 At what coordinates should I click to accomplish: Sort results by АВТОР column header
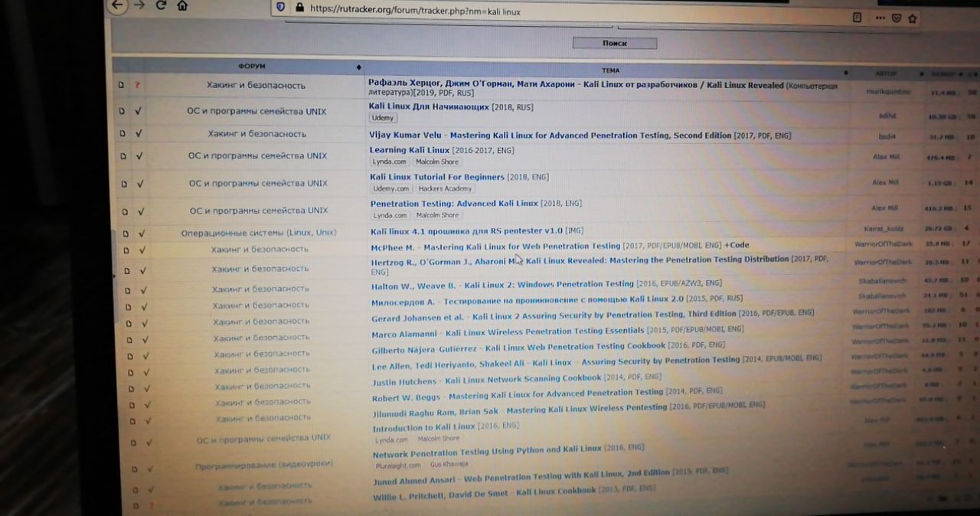(885, 73)
